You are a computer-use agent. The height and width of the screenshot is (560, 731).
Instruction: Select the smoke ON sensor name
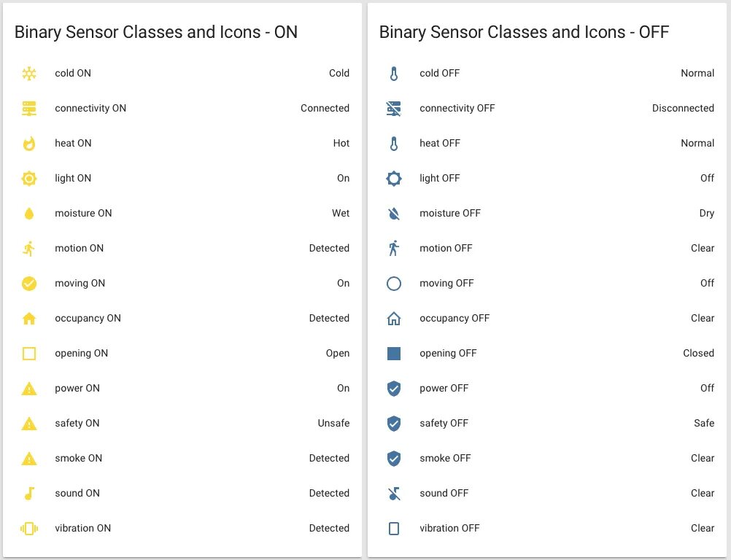(x=79, y=459)
